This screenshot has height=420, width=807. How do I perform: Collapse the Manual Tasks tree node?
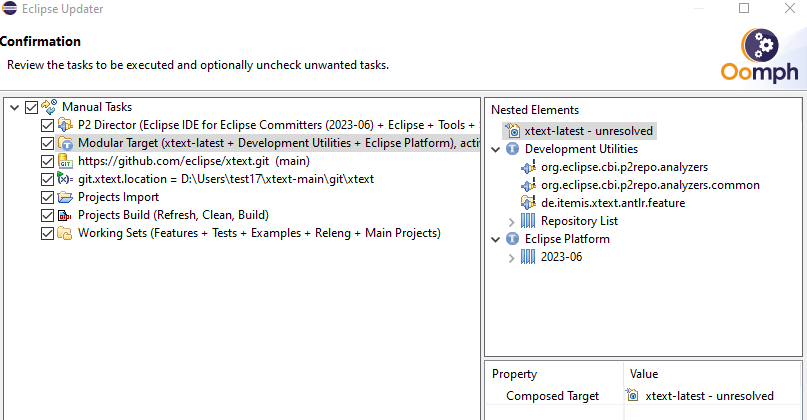[15, 107]
